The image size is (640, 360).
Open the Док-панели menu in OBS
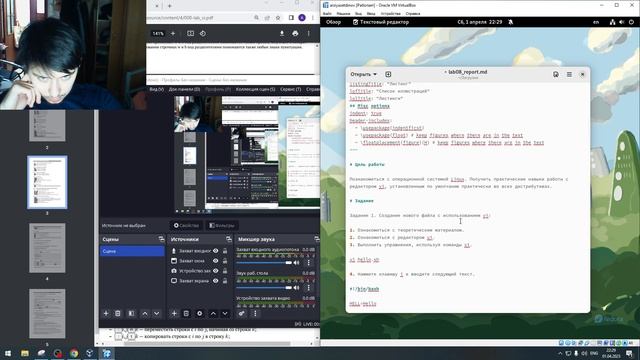[184, 89]
